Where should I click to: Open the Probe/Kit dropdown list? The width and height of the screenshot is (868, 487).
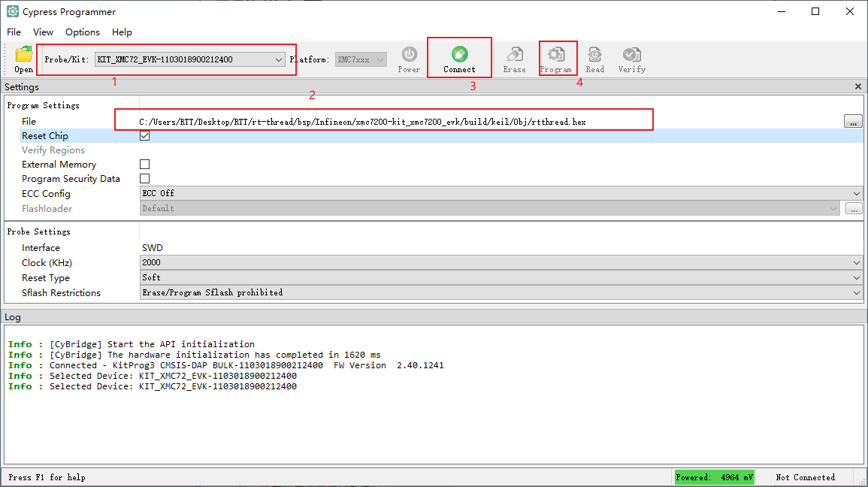191,59
